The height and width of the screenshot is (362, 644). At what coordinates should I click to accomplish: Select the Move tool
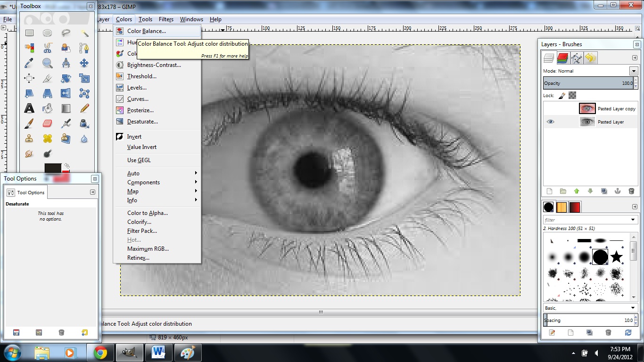(x=84, y=63)
